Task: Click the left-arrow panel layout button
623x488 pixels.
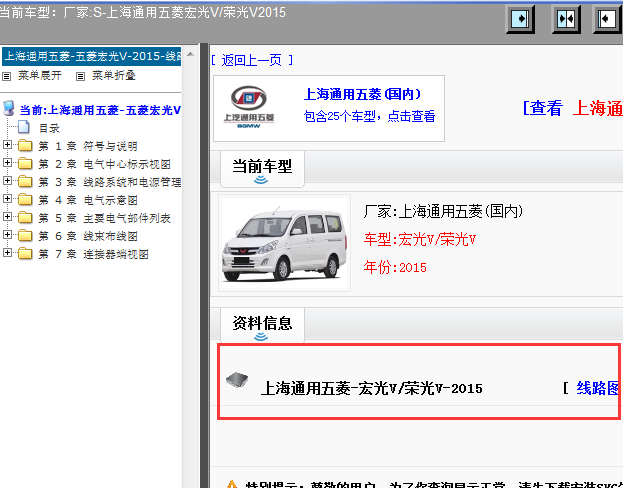Action: click(608, 19)
